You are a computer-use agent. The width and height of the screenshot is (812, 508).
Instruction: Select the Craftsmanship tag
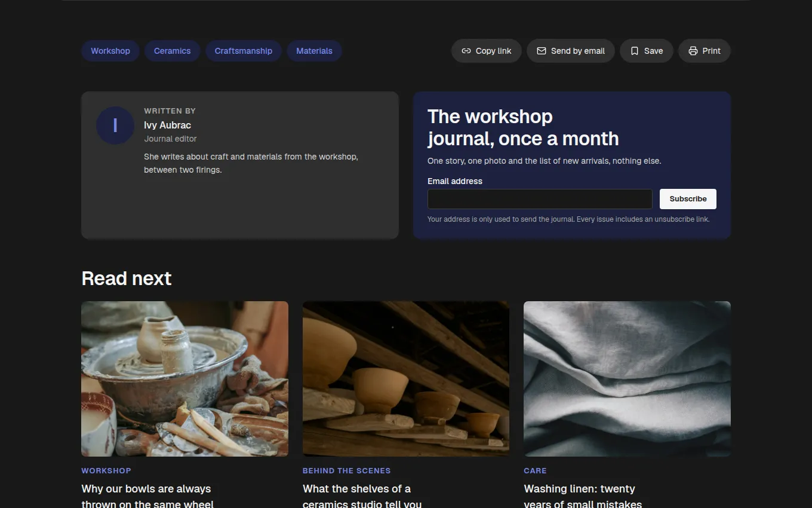pyautogui.click(x=244, y=51)
